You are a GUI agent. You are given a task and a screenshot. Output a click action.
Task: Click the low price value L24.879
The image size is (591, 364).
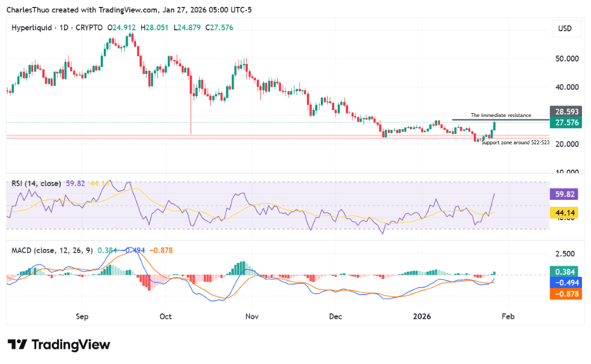(187, 28)
